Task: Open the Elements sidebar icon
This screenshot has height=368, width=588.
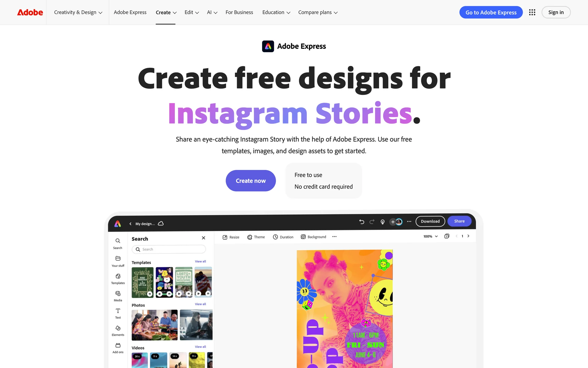Action: [118, 331]
